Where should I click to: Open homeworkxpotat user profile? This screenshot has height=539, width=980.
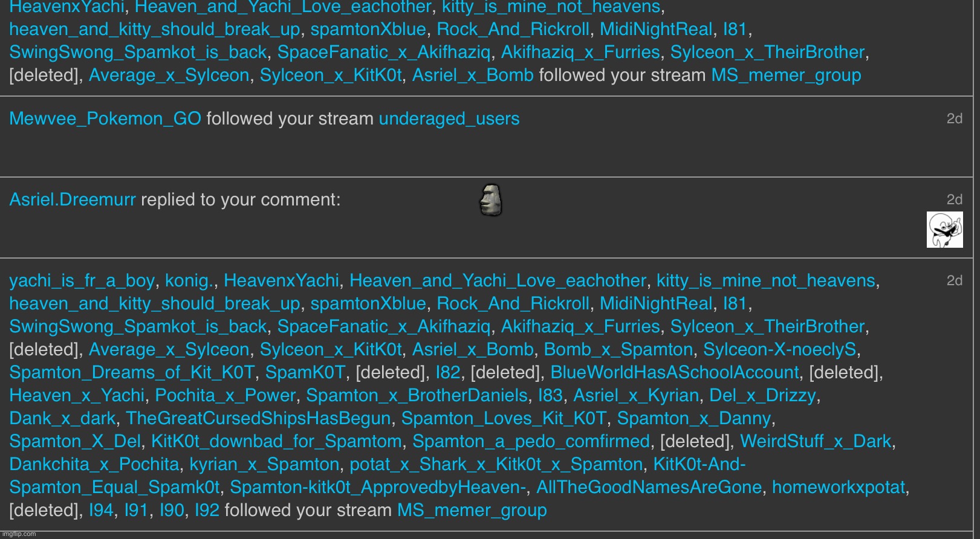click(839, 487)
